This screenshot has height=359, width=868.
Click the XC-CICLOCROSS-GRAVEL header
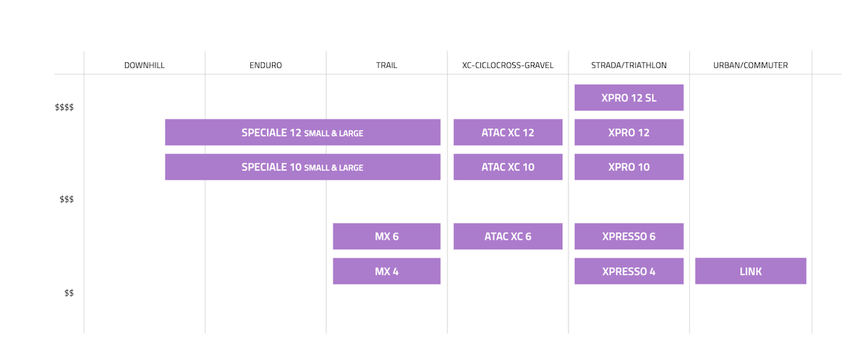(x=508, y=65)
